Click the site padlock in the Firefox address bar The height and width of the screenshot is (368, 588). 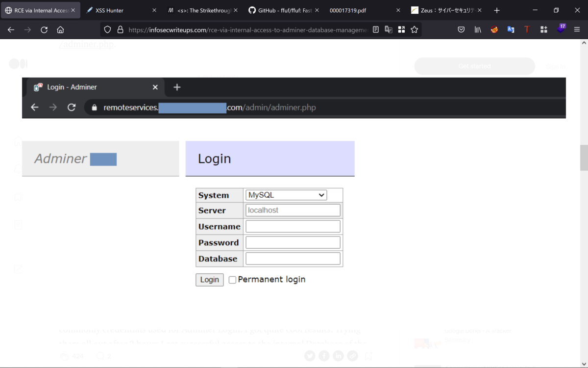pos(120,30)
